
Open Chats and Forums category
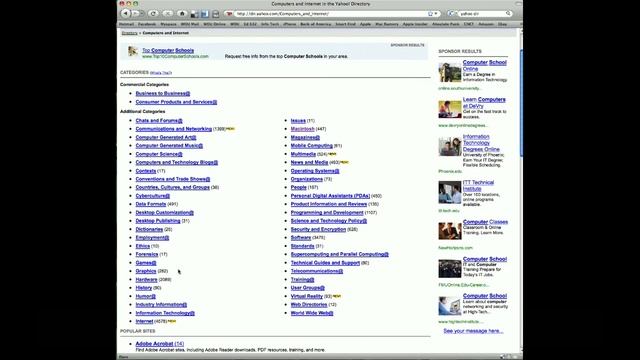click(159, 120)
